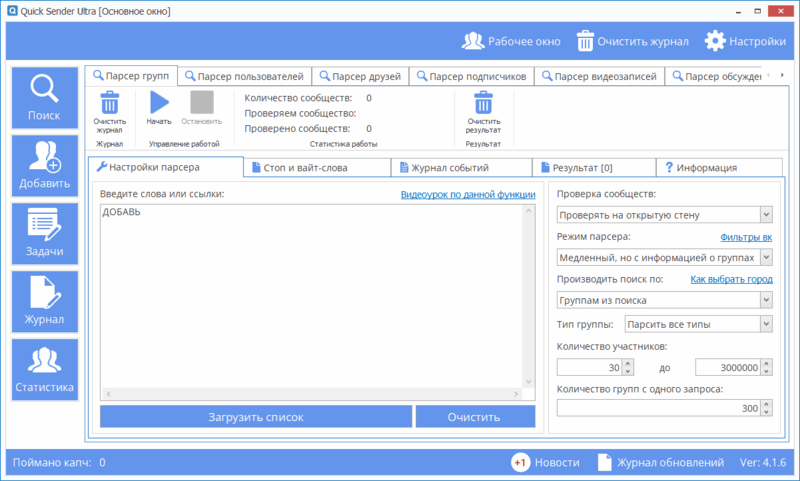Click the Поиск sidebar magnifier icon
Image resolution: width=800 pixels, height=481 pixels.
point(44,90)
